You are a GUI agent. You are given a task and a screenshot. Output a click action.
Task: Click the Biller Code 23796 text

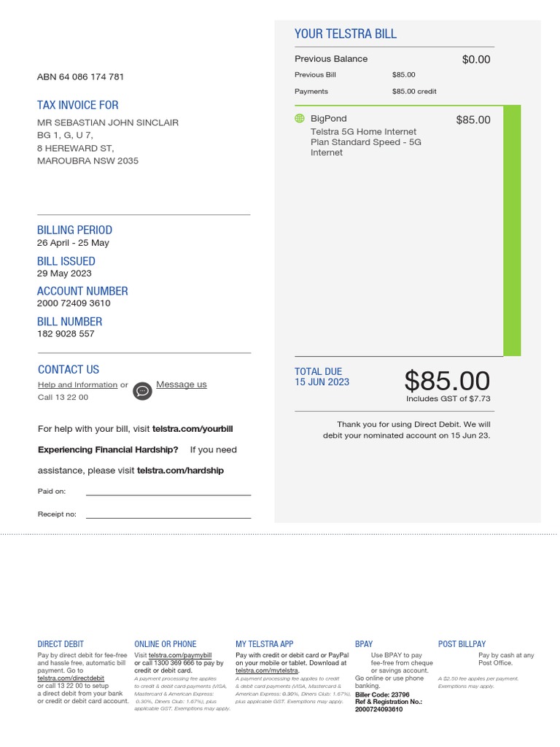tap(382, 694)
